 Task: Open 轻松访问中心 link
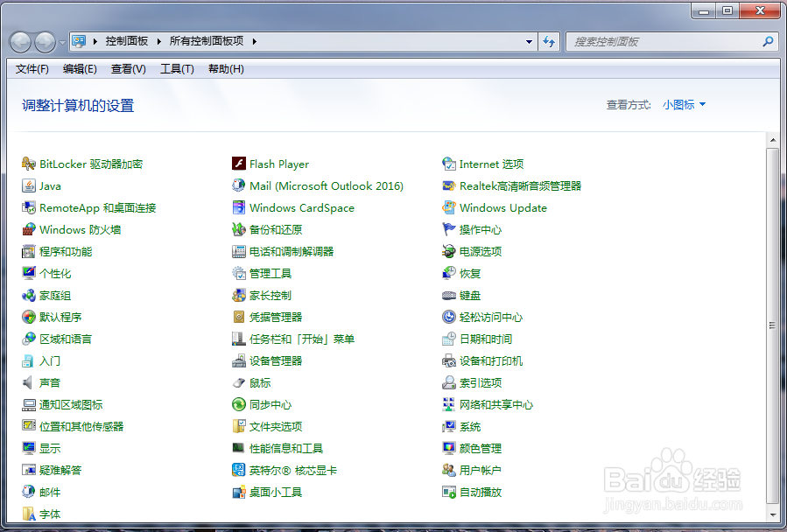click(491, 318)
